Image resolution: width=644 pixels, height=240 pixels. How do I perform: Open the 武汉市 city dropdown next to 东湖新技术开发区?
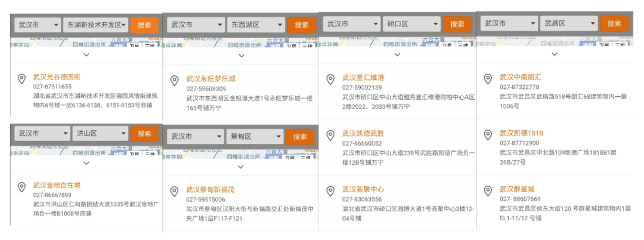pyautogui.click(x=38, y=24)
